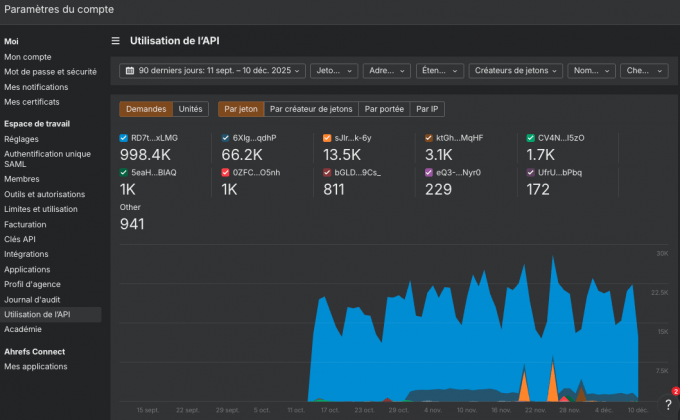Expand the Créateurs de jetons filter
Image resolution: width=680 pixels, height=420 pixels.
coord(515,71)
